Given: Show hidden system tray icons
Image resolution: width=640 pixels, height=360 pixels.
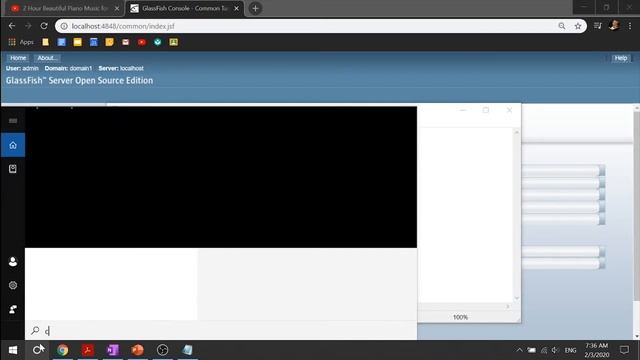Looking at the screenshot, I should pyautogui.click(x=519, y=350).
